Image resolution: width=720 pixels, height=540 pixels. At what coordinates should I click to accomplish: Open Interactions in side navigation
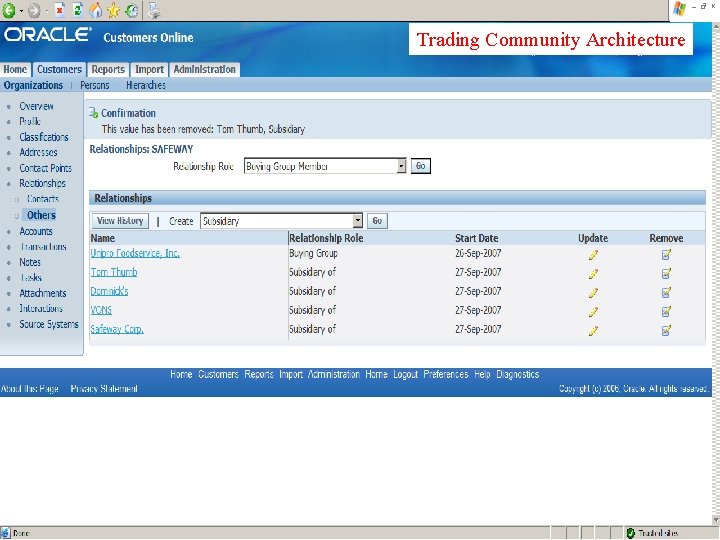[x=41, y=309]
